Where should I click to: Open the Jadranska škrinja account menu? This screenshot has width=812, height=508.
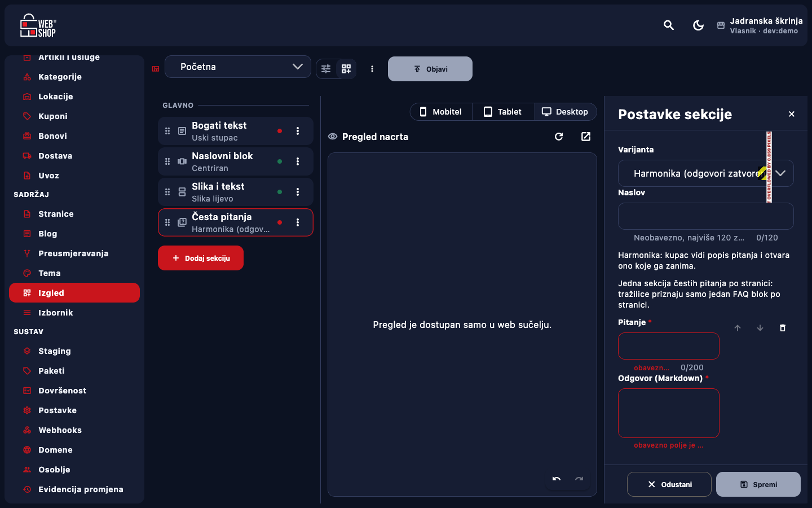click(x=760, y=25)
